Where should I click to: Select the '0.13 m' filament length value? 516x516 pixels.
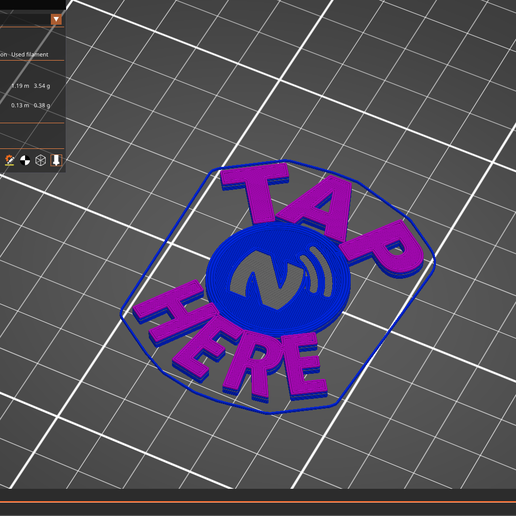pyautogui.click(x=20, y=105)
